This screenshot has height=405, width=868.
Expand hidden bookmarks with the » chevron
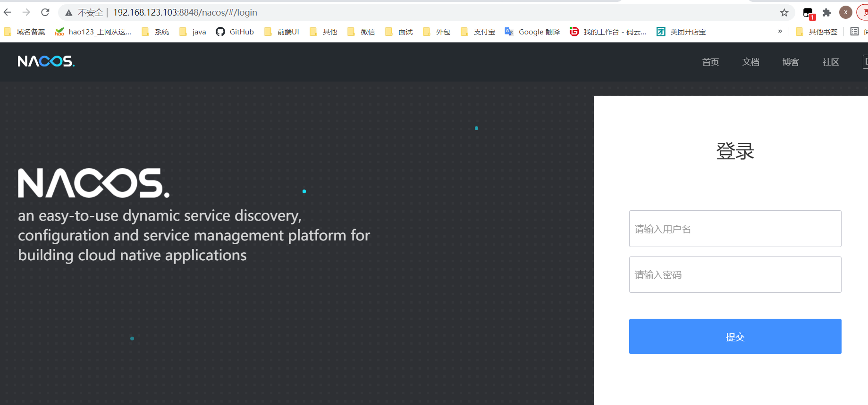click(x=780, y=32)
